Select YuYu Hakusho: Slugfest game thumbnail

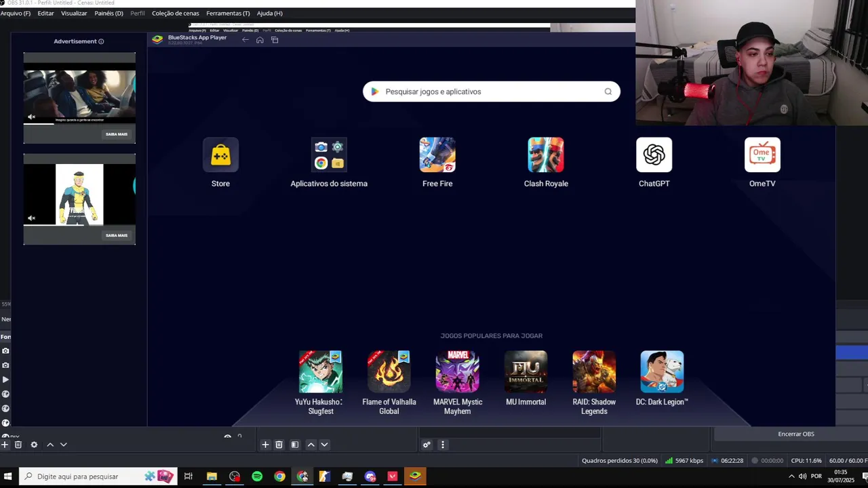(x=321, y=371)
